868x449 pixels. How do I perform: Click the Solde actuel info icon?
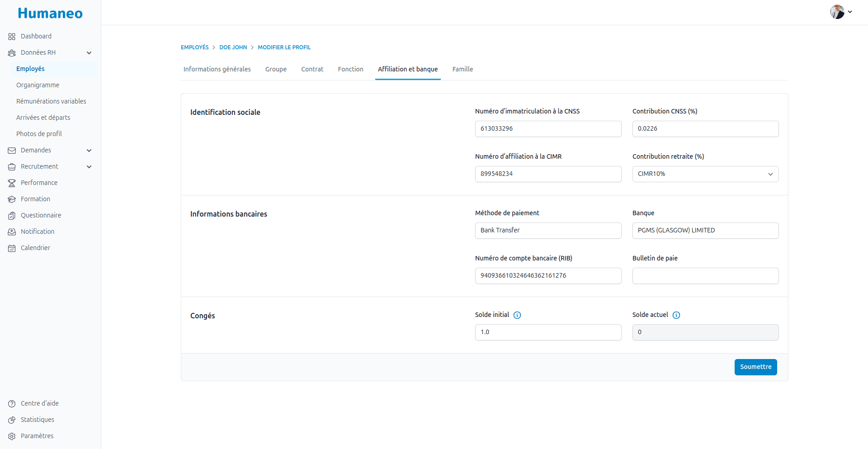point(676,315)
